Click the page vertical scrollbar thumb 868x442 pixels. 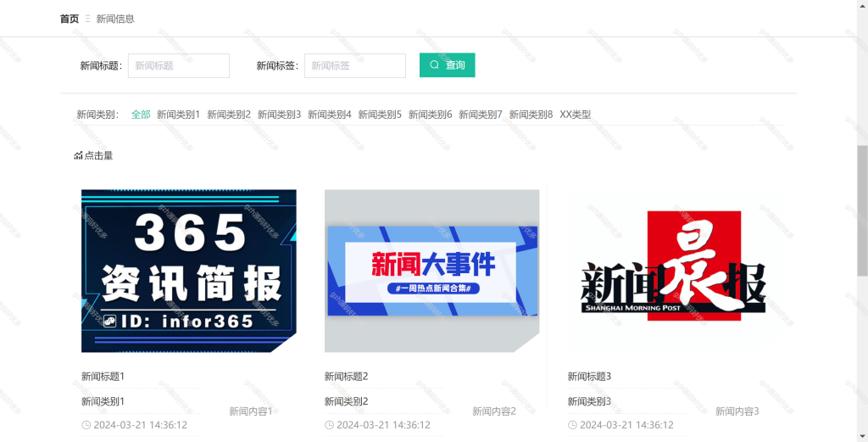862,210
